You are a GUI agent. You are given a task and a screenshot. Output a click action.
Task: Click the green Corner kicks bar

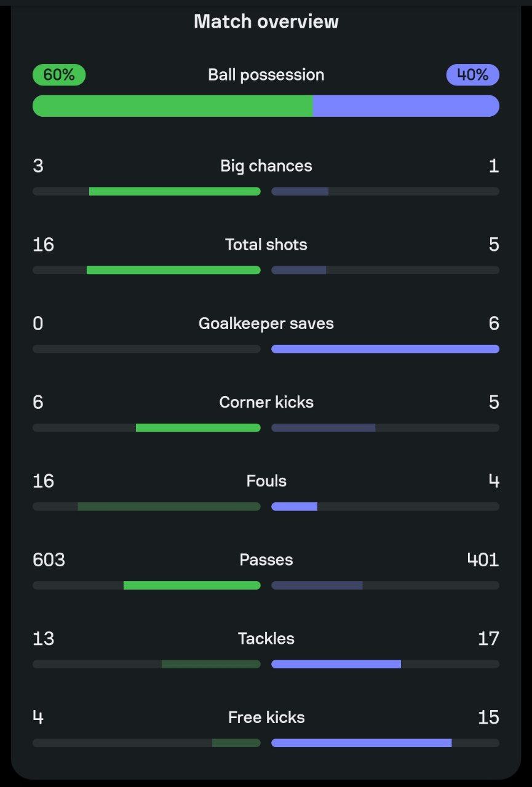(x=198, y=427)
